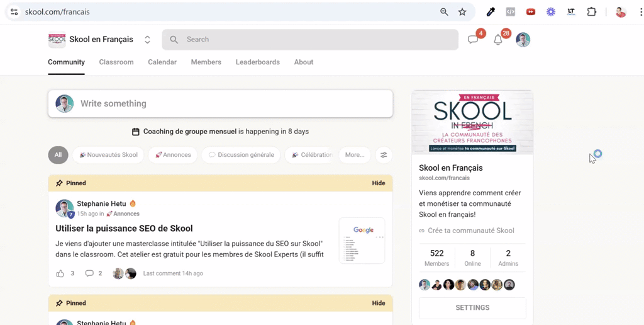
Task: Click Last comment 14h ago text
Action: 173,273
